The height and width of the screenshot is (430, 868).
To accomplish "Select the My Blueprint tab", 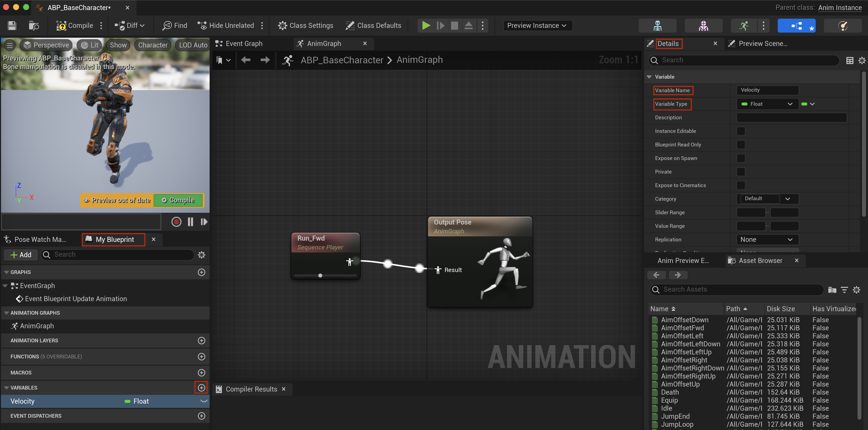I will [114, 239].
